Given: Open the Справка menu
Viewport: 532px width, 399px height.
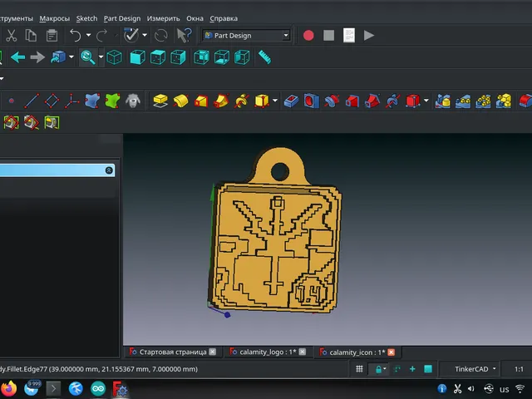Looking at the screenshot, I should click(224, 18).
